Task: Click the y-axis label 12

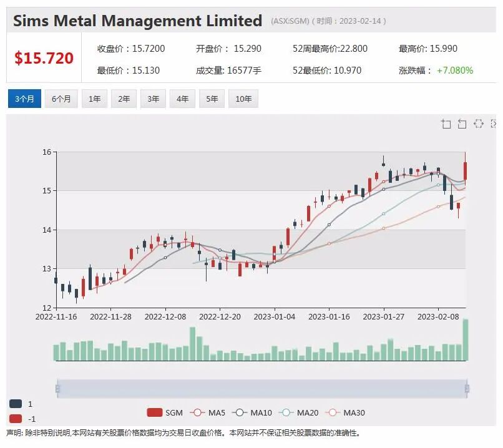Action: tap(47, 308)
